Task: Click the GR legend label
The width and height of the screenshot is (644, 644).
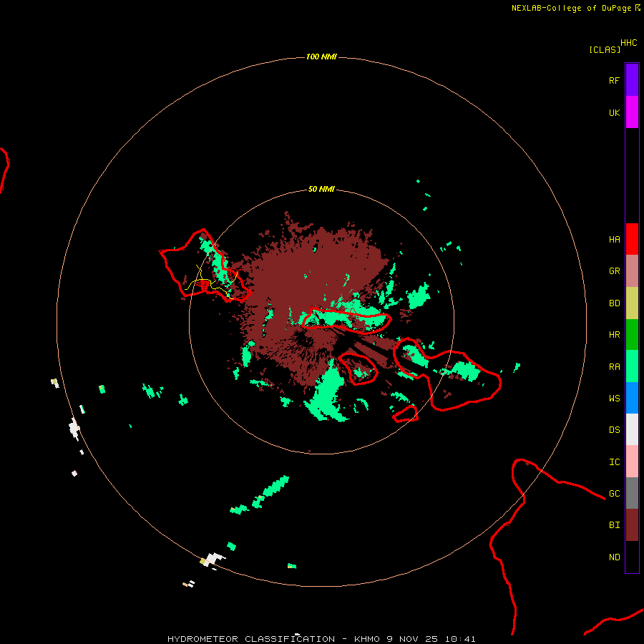Action: (x=614, y=271)
